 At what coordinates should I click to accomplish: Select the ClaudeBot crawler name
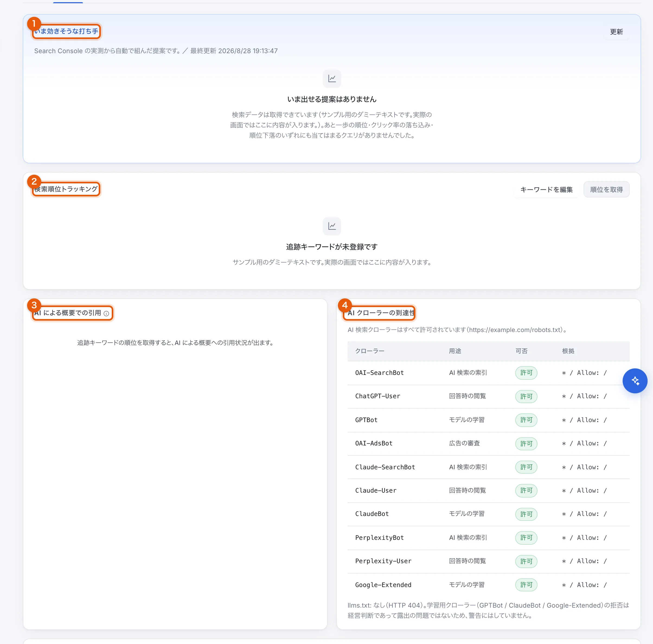click(x=372, y=514)
